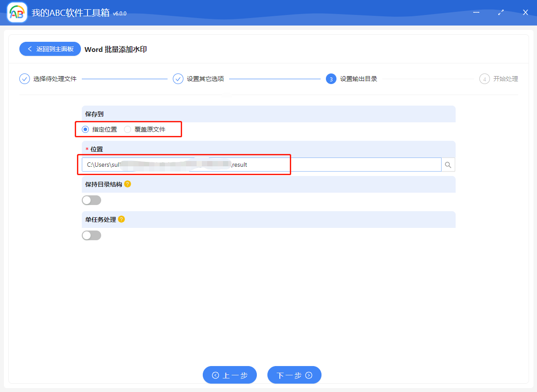This screenshot has width=537, height=392.
Task: Click the checkmark icon on 选择待处理文件 step
Action: pyautogui.click(x=25, y=78)
